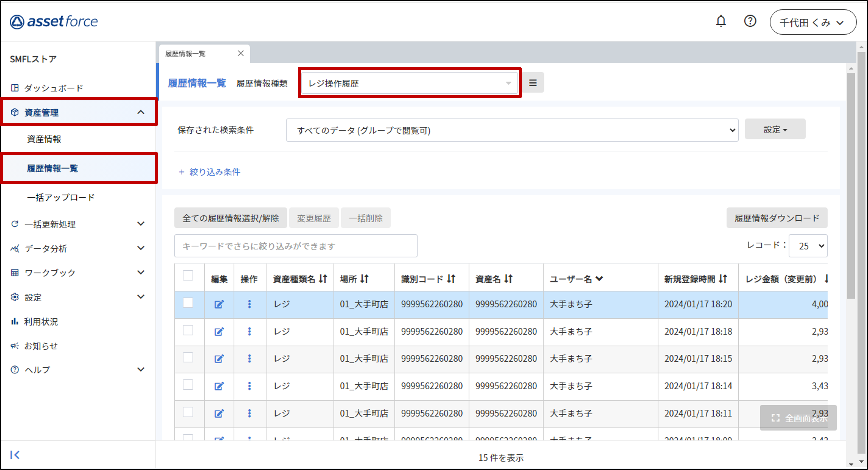Click 全画面表示 fullscreen button

(798, 418)
